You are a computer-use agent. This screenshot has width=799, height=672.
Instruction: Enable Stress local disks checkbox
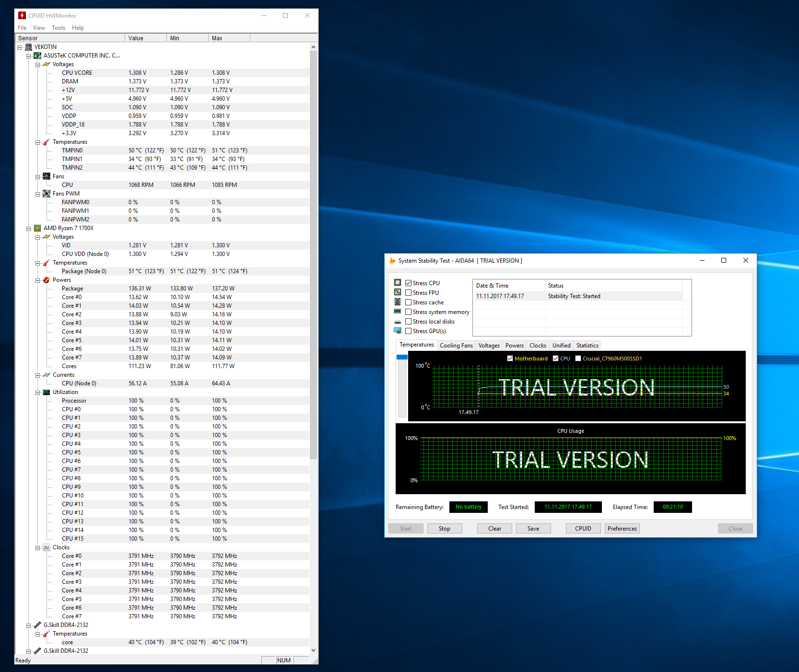tap(409, 322)
